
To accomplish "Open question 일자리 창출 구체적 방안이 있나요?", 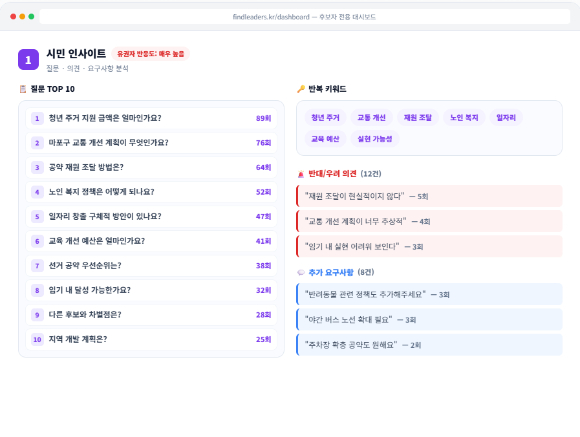I will pos(151,216).
